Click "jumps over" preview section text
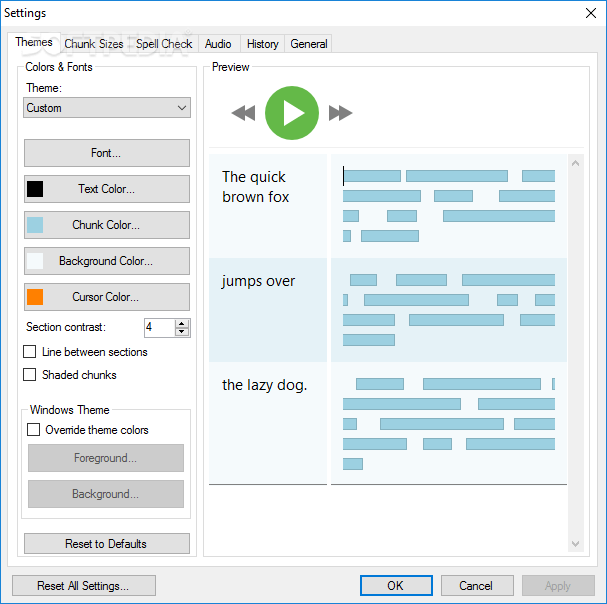The width and height of the screenshot is (607, 604). [258, 281]
